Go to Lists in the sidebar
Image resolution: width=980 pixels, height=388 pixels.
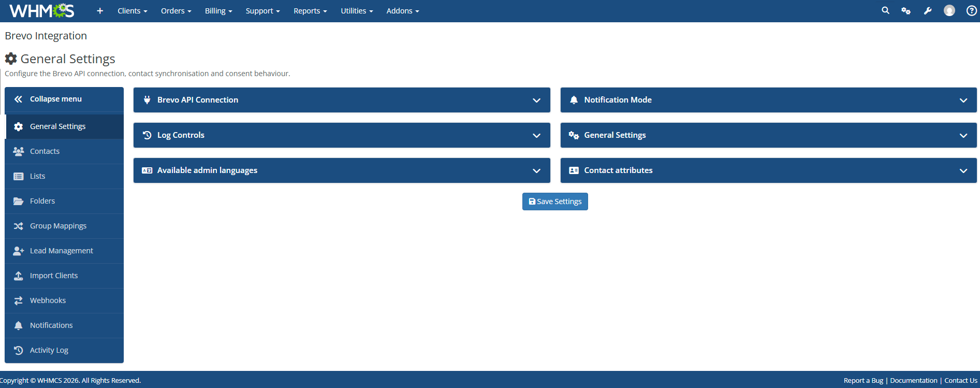(64, 176)
